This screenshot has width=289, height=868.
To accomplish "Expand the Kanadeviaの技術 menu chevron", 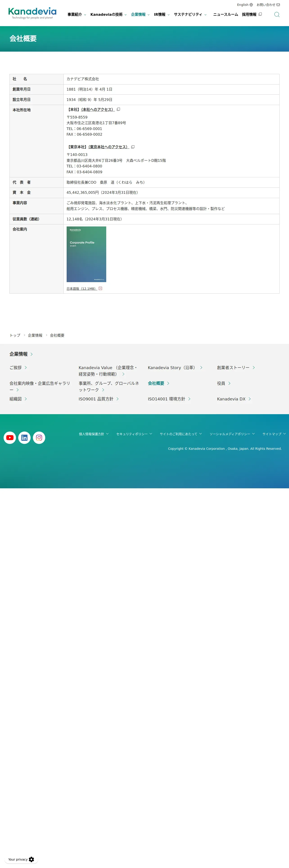I will tap(126, 15).
